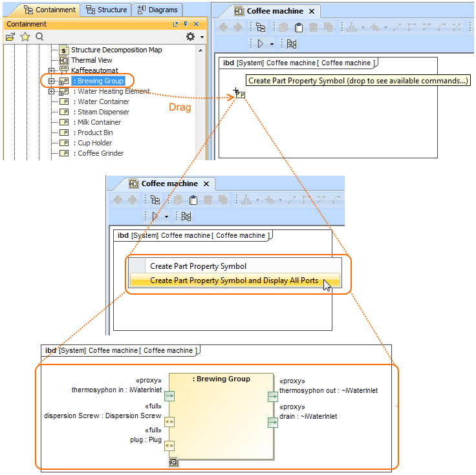Open the gear options menu in Containment panel
The width and height of the screenshot is (476, 475).
click(x=190, y=37)
